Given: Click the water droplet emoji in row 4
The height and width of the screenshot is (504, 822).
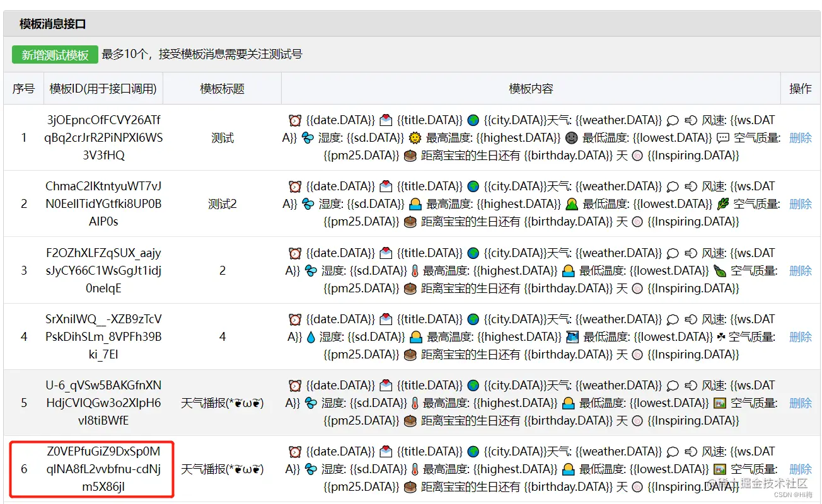Looking at the screenshot, I should click(310, 337).
